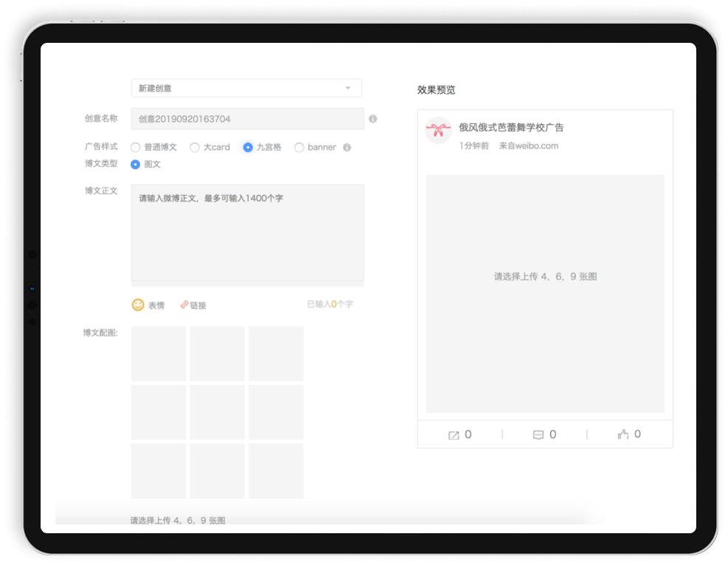Select the 大card ad style radio

(x=195, y=147)
